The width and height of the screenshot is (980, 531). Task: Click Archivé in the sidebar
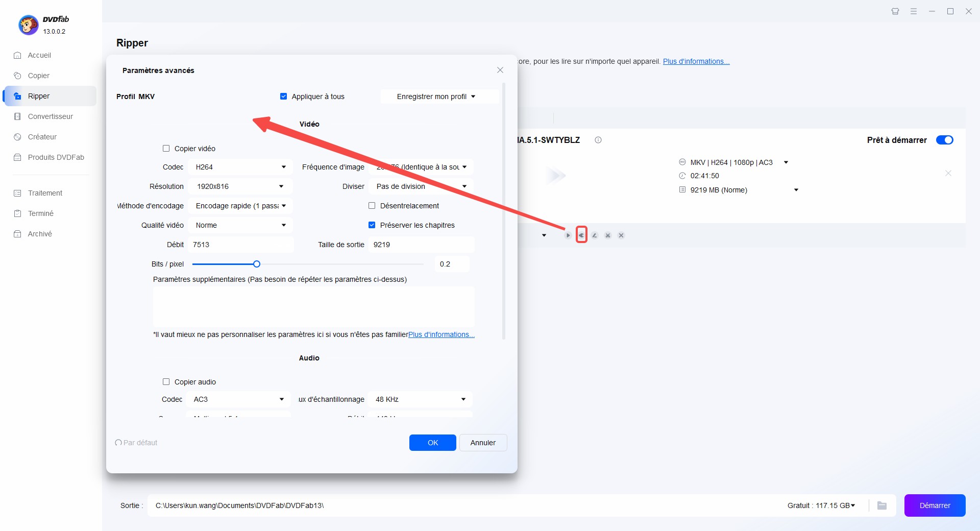(40, 234)
